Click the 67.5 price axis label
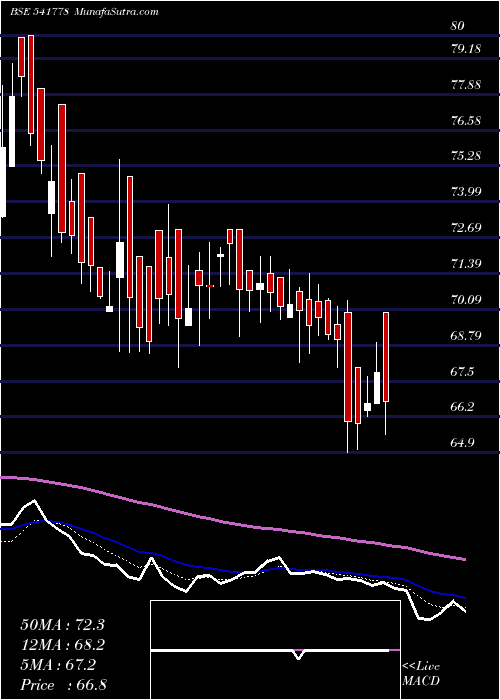Viewport: 500px width, 700px height. coord(462,371)
